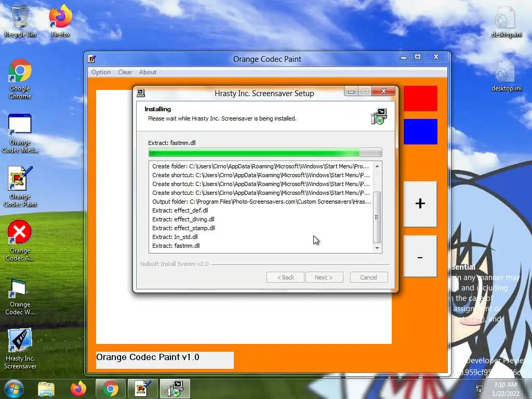Open the Orange Codec A... red X shortcut

[20, 241]
